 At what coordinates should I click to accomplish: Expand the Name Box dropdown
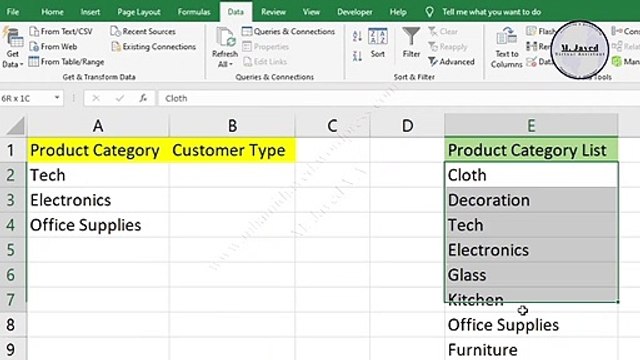(x=57, y=98)
